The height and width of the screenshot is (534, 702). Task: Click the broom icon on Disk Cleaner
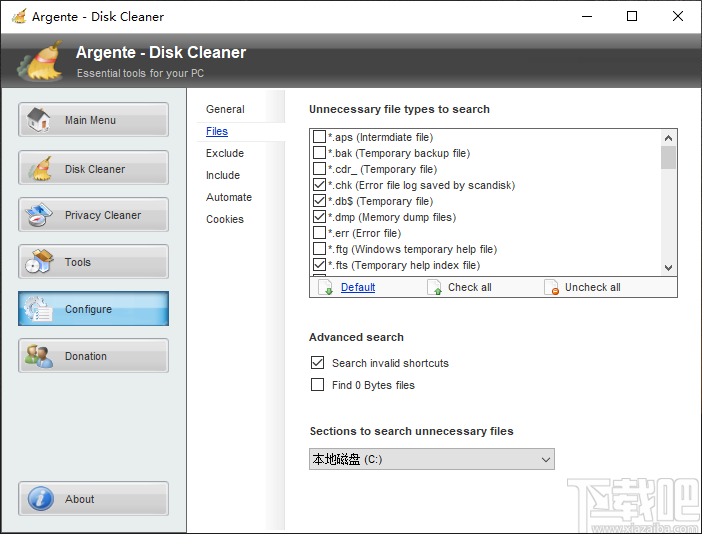click(x=40, y=168)
